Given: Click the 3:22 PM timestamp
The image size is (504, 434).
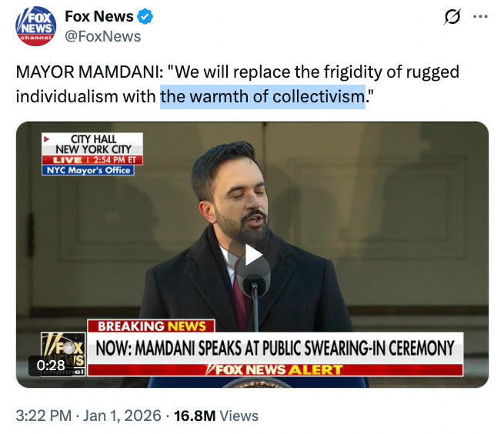Looking at the screenshot, I should (42, 416).
